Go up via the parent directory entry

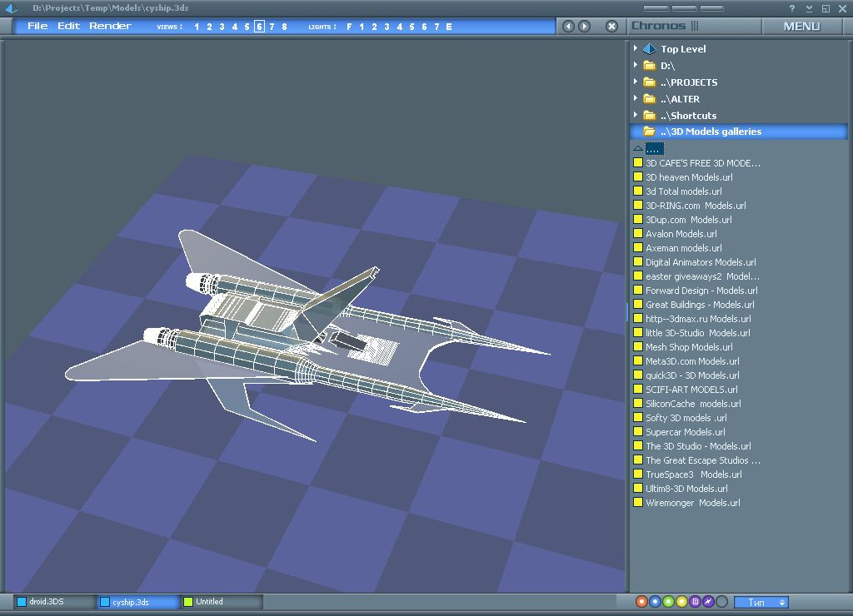654,148
